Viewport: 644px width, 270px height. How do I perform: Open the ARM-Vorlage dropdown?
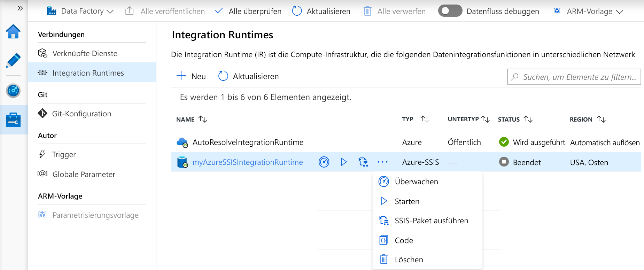(588, 11)
